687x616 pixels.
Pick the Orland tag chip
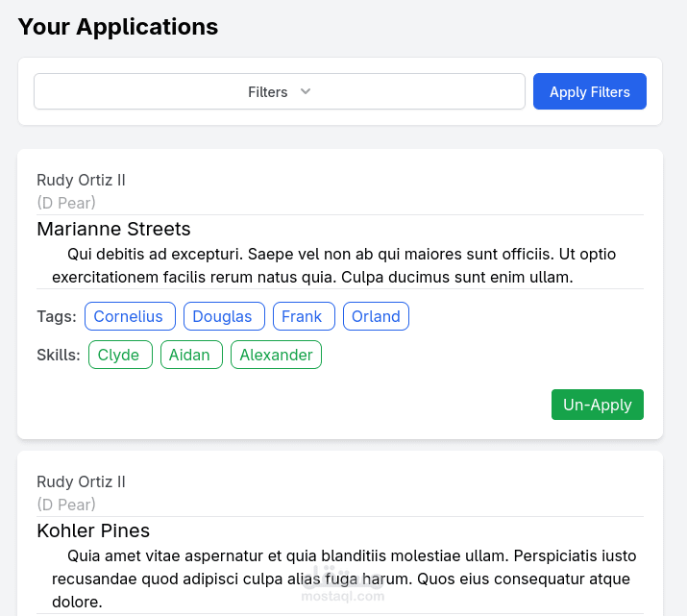(x=376, y=316)
